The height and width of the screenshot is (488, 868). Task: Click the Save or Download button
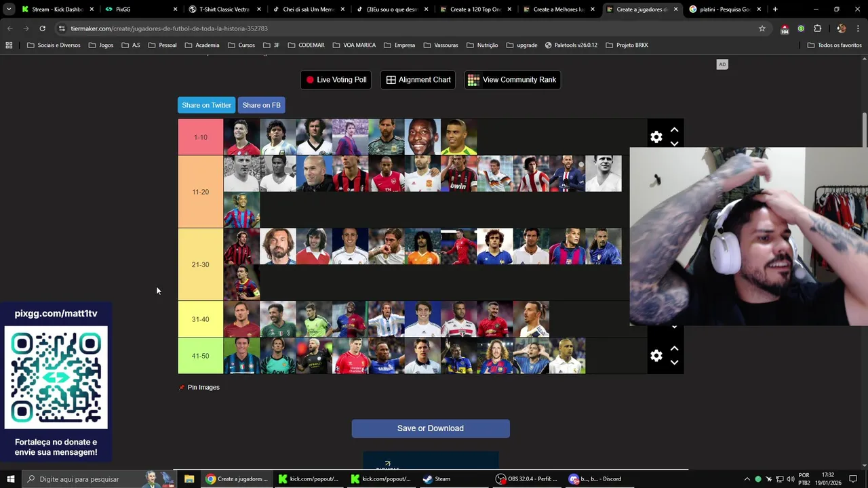pos(431,428)
